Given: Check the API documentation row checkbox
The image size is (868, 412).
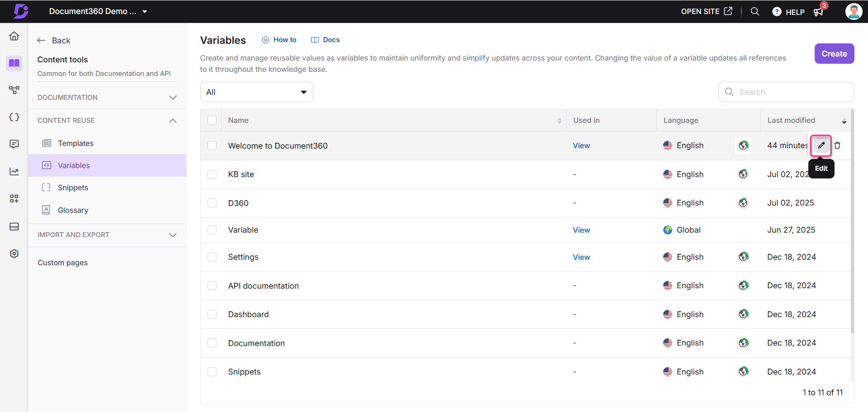Looking at the screenshot, I should point(212,286).
